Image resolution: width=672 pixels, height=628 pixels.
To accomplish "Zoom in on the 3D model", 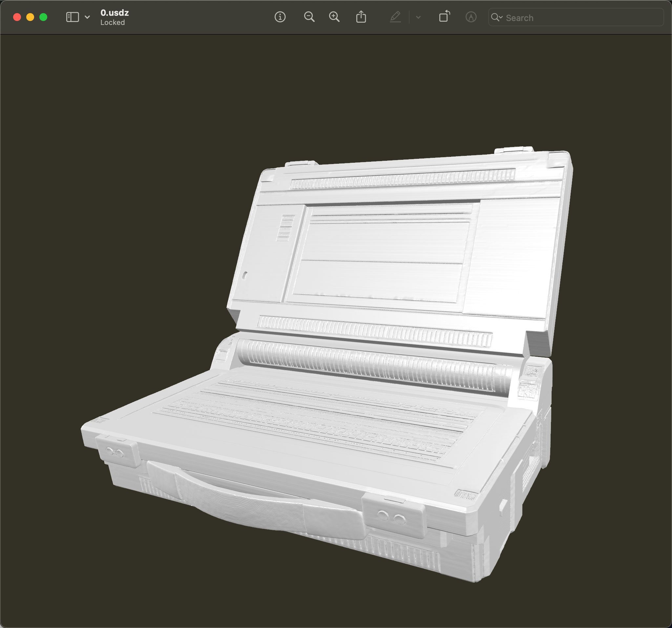I will pos(334,17).
